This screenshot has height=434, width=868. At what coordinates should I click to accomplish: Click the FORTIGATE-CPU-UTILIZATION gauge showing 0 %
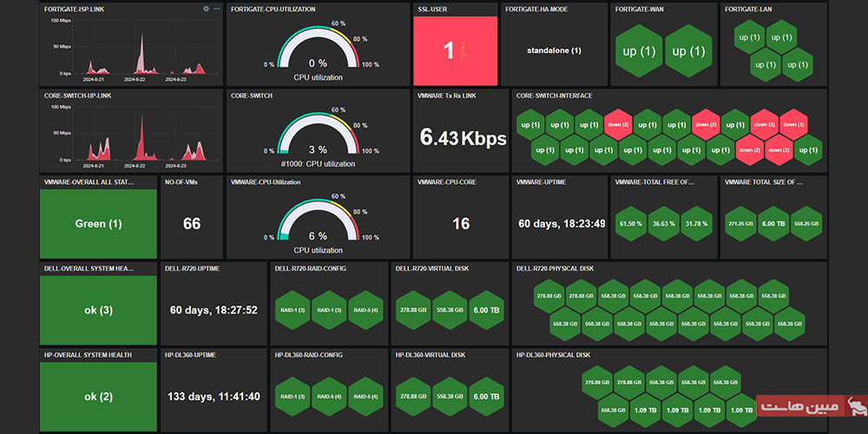tap(318, 49)
